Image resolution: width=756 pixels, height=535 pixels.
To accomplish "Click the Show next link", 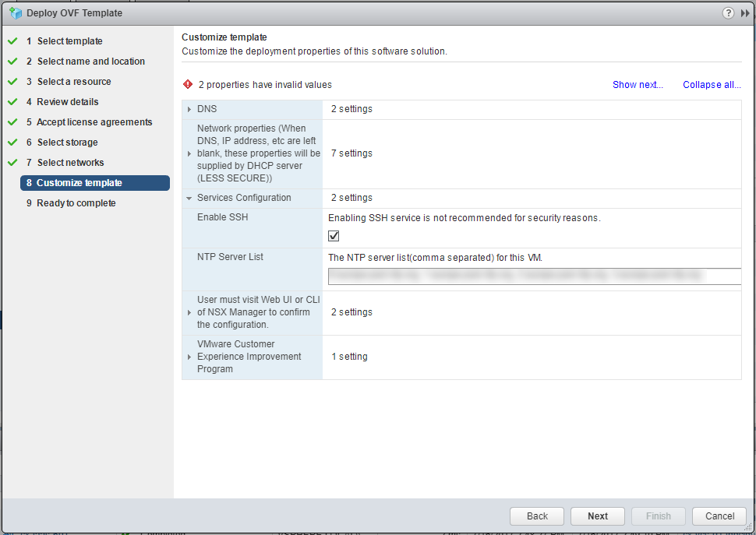I will 638,85.
